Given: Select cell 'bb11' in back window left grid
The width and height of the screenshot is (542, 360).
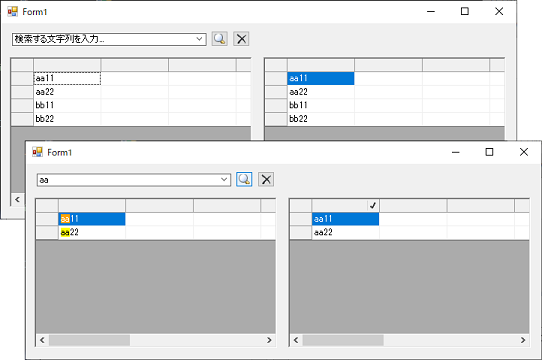Looking at the screenshot, I should click(x=67, y=105).
